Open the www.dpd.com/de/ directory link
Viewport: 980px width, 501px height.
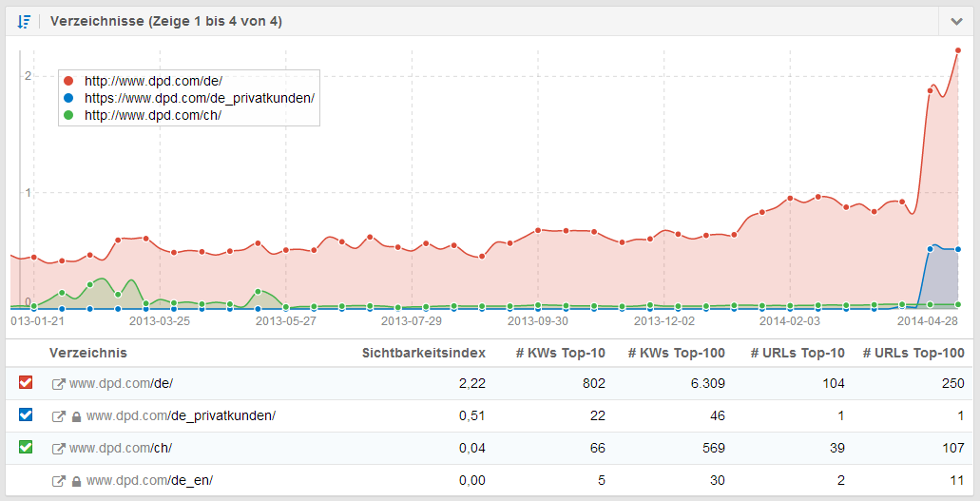click(x=121, y=383)
